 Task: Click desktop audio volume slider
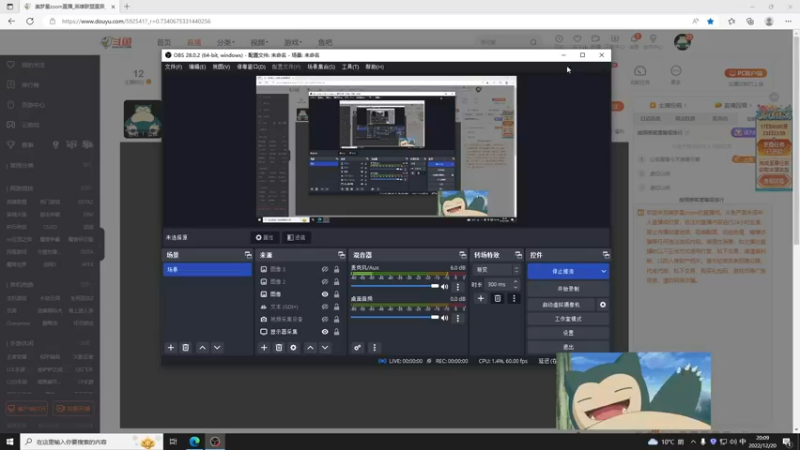coord(395,317)
